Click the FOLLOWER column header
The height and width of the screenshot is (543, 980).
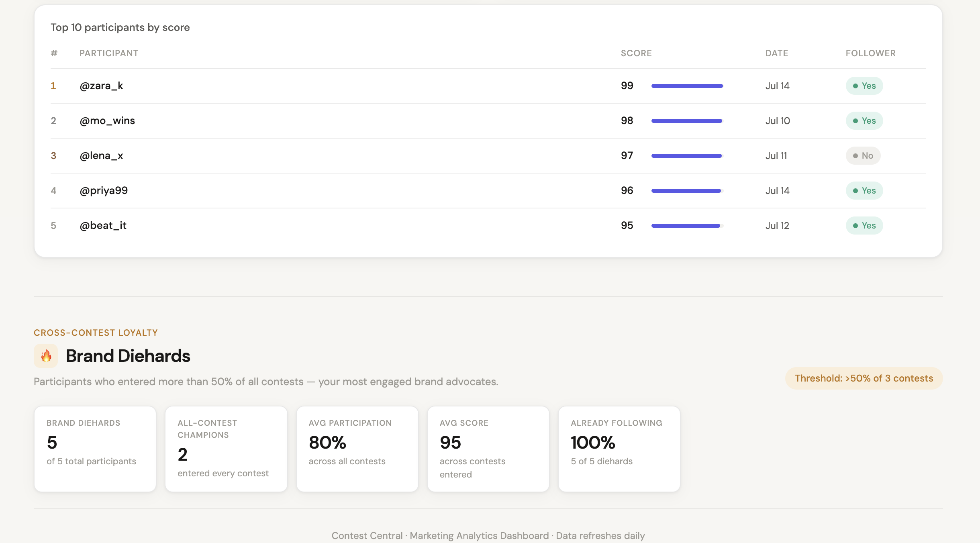click(x=870, y=53)
